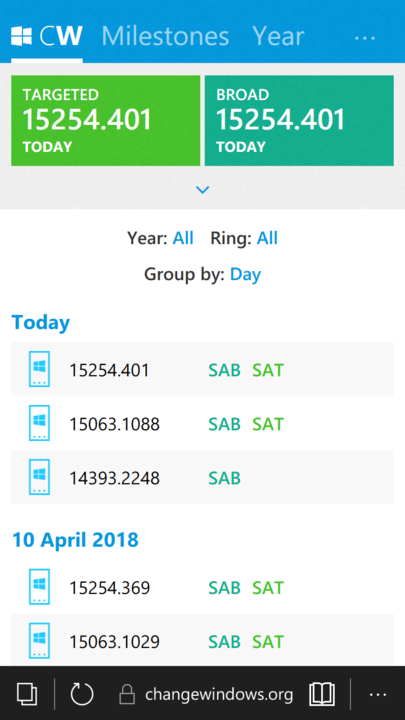Viewport: 405px width, 720px height.
Task: Tap the phone icon beside build 15063.1029
Action: pyautogui.click(x=39, y=641)
